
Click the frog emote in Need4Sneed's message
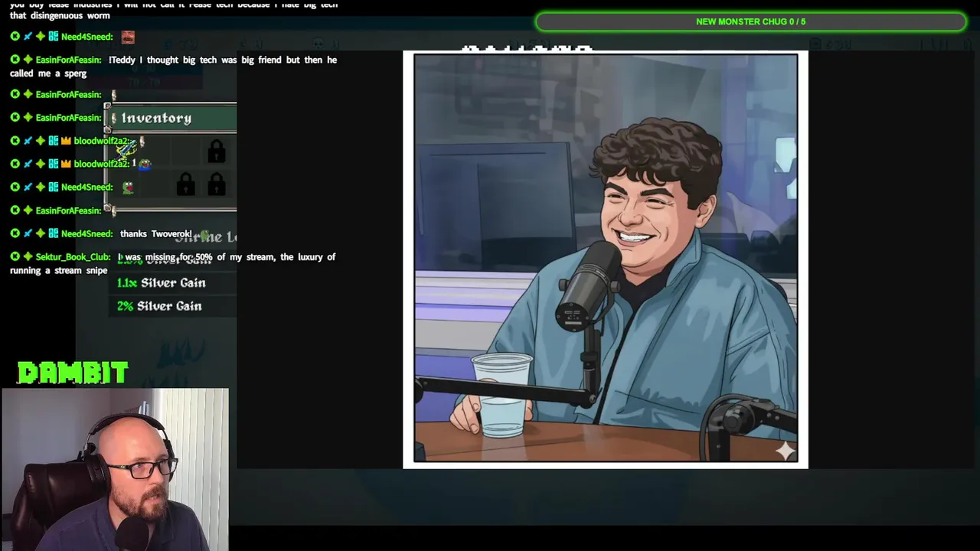128,187
